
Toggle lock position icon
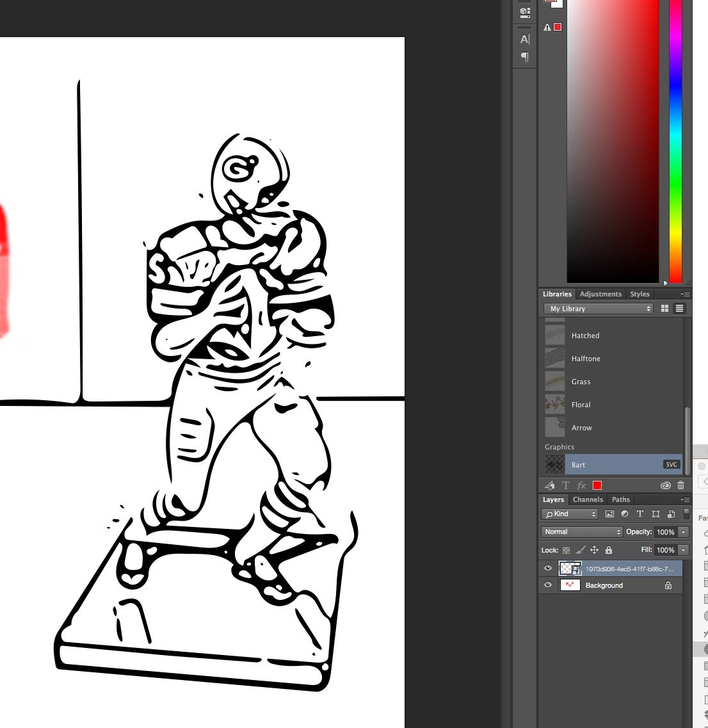click(594, 550)
